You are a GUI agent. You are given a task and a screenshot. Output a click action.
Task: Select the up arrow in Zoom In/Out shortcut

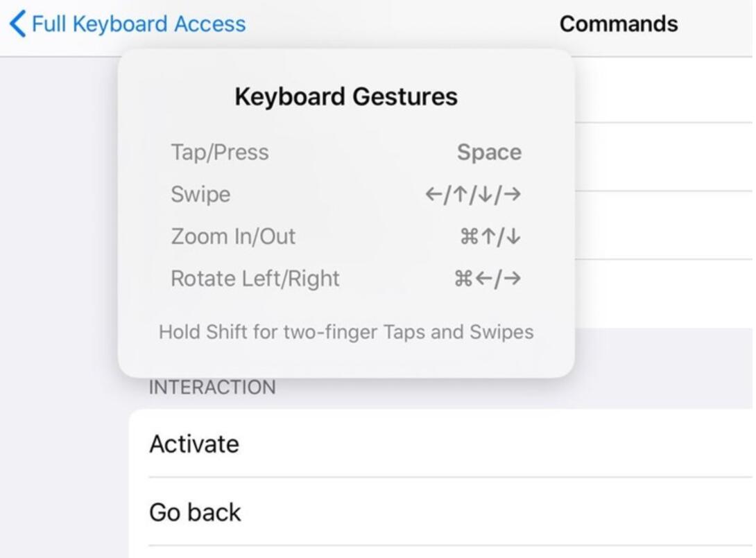(x=490, y=236)
